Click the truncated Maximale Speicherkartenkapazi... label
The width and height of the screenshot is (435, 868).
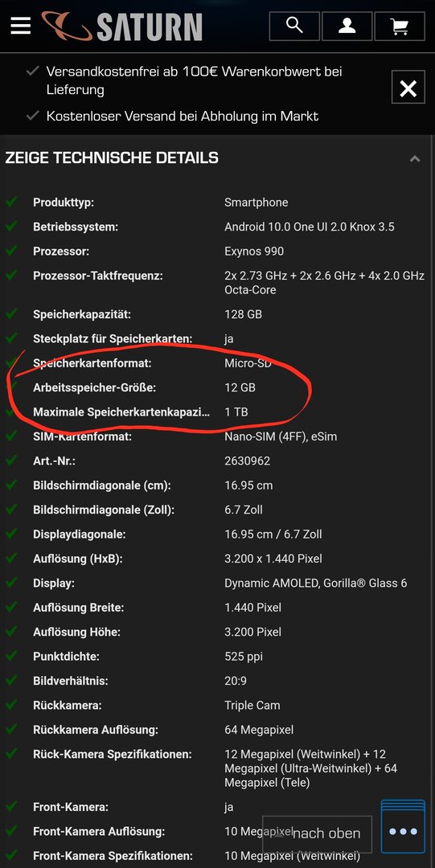[122, 412]
